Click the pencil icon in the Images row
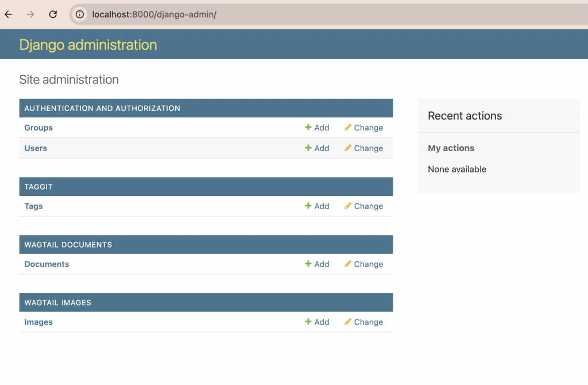The height and width of the screenshot is (385, 588). click(348, 322)
